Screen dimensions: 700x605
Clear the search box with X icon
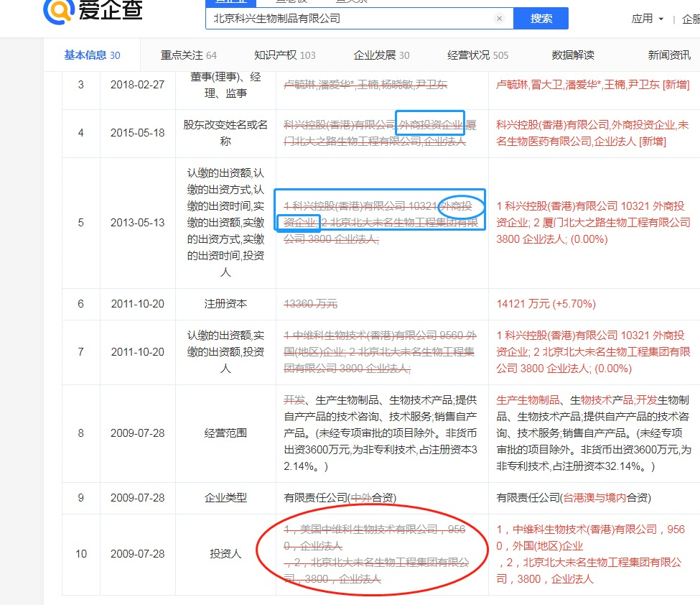click(500, 18)
